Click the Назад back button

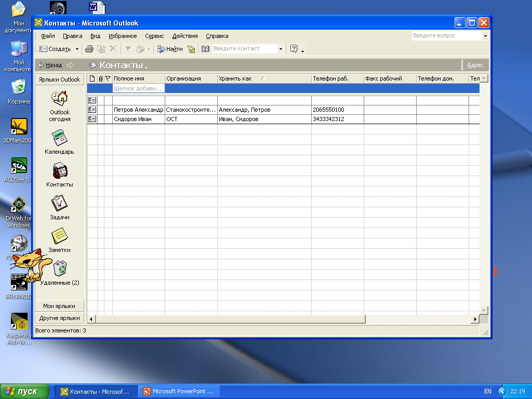coord(50,65)
